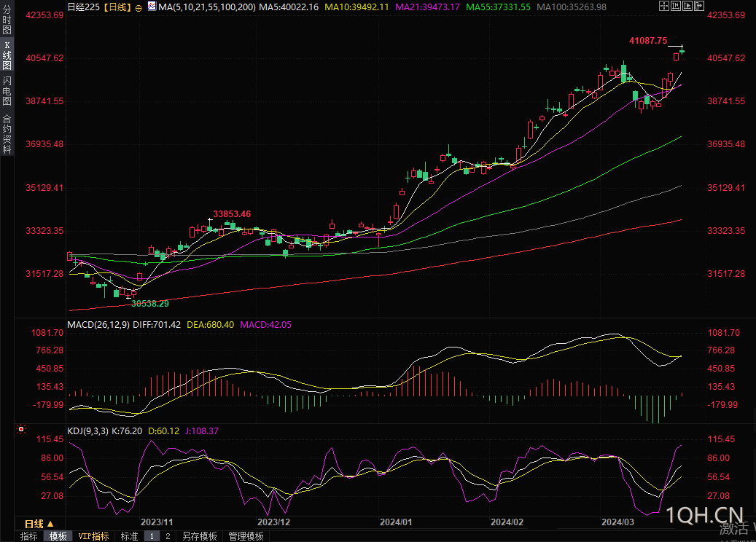Click the crosshair cursor icon at top right

tap(663, 6)
